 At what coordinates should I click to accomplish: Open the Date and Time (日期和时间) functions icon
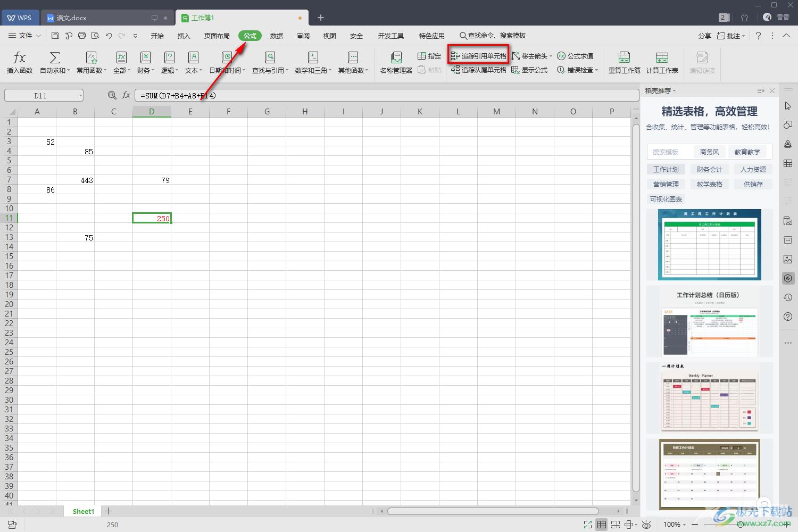pyautogui.click(x=227, y=57)
